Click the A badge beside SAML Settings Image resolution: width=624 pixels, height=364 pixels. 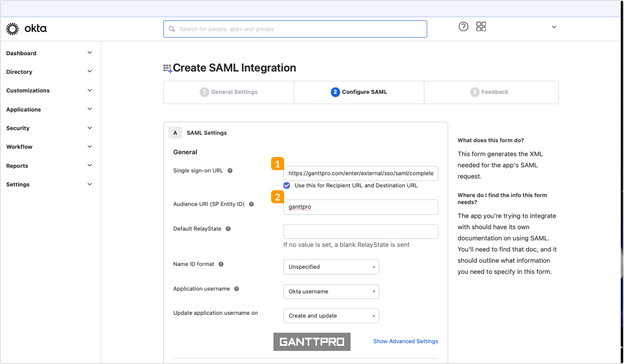point(175,133)
